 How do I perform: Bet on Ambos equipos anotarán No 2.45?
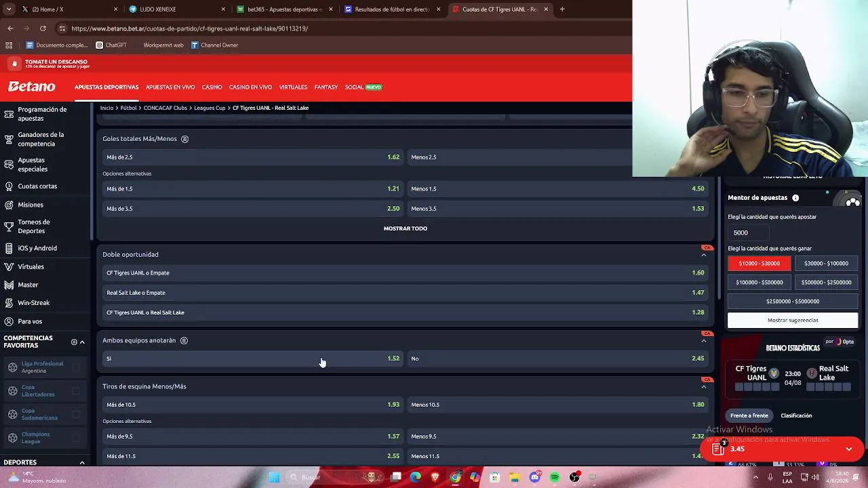click(557, 359)
